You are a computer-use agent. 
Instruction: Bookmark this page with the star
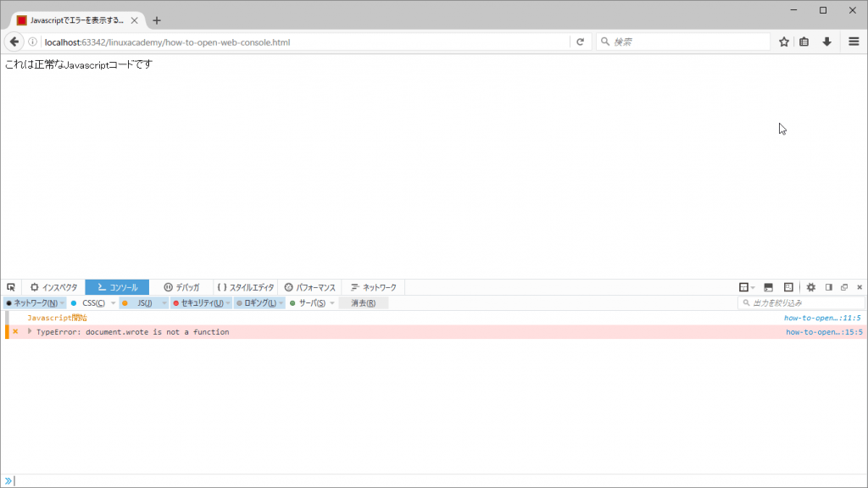[783, 41]
